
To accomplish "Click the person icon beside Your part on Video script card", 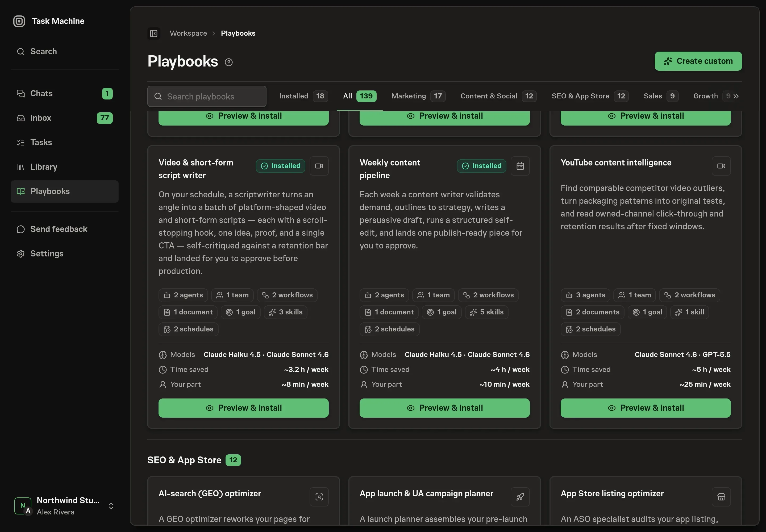I will tap(163, 385).
